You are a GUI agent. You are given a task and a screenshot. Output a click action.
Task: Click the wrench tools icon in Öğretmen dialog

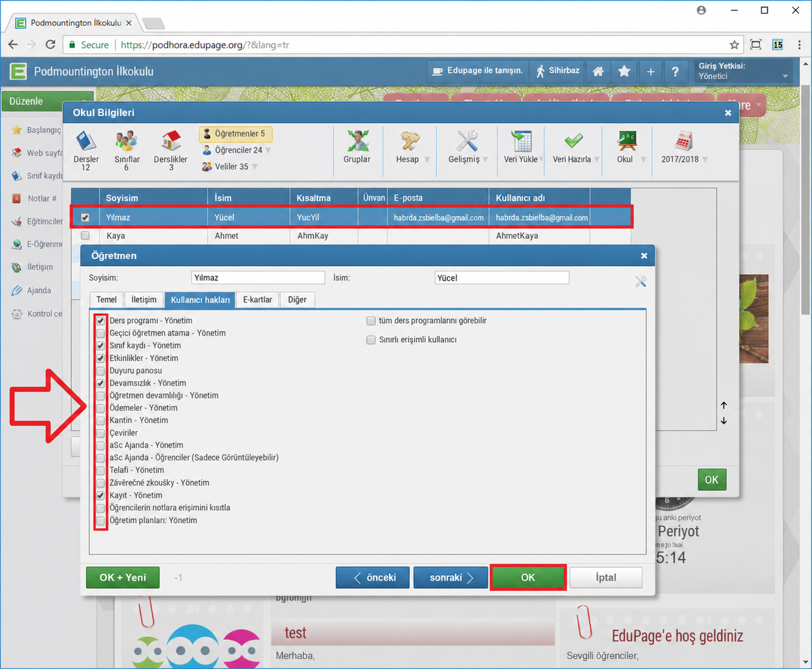tap(641, 281)
